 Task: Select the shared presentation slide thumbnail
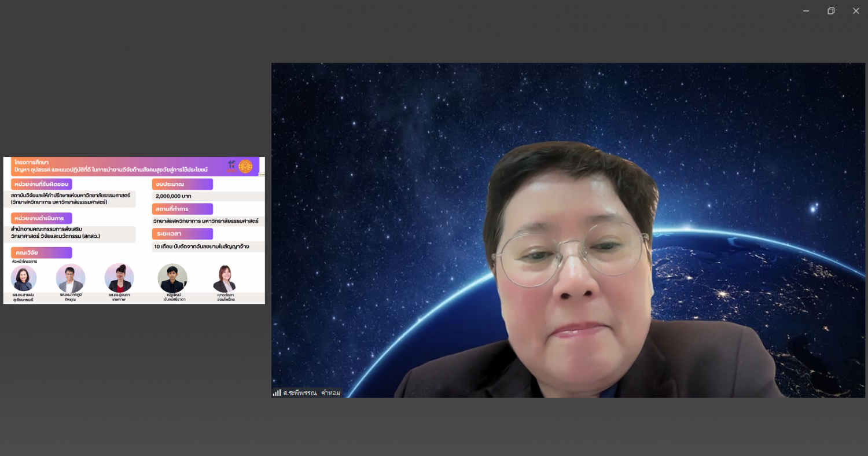coord(134,230)
